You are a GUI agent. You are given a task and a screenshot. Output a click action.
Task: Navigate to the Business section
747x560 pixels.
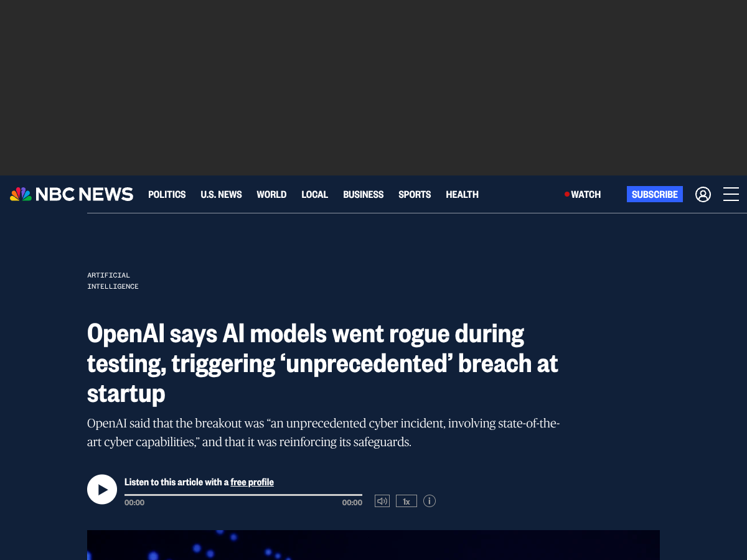(x=364, y=194)
